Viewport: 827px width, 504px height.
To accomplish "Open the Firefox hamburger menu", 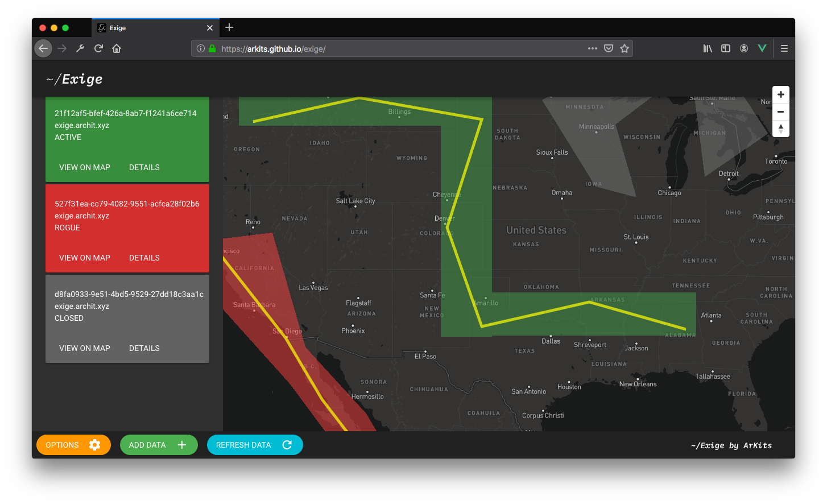I will (x=784, y=49).
